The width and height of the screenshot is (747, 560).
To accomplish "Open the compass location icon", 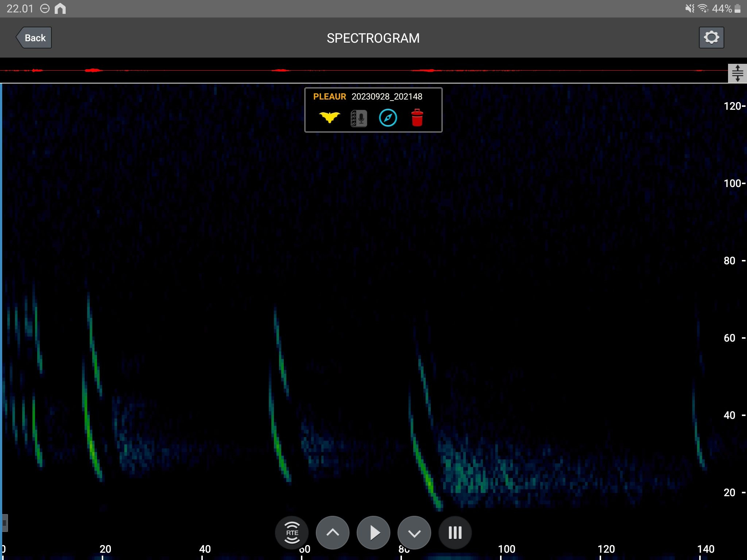I will tap(388, 118).
